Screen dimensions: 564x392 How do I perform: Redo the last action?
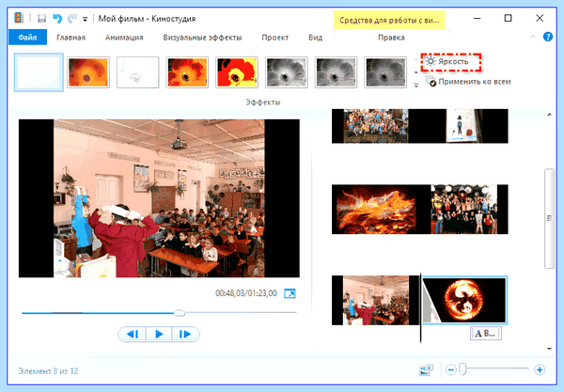(x=72, y=19)
